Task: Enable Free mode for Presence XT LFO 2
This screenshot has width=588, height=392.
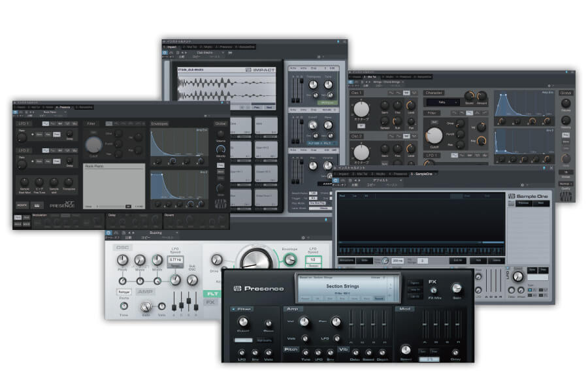Action: (x=56, y=161)
